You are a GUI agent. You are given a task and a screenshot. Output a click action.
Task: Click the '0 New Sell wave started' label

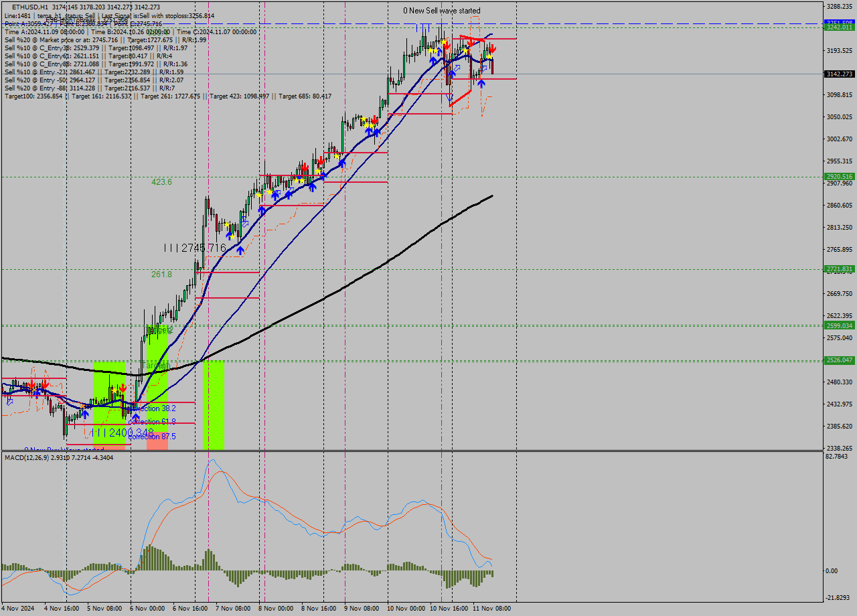pyautogui.click(x=441, y=11)
